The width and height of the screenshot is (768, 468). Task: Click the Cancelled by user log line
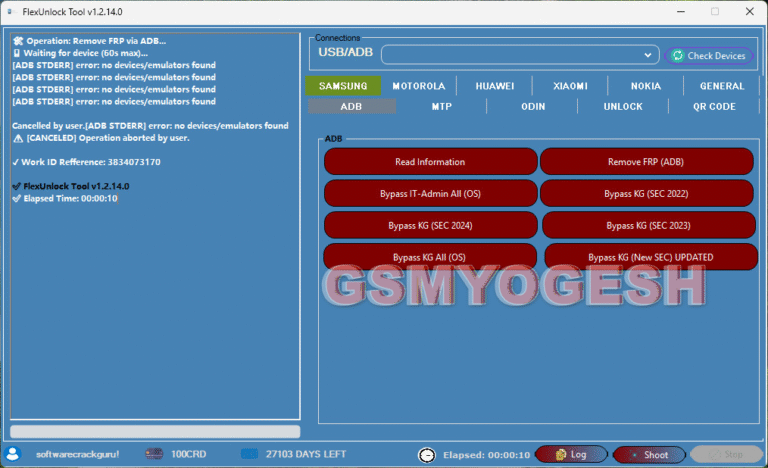click(150, 126)
